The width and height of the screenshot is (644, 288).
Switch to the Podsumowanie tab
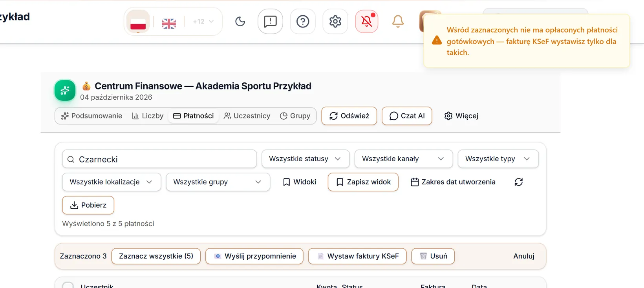point(91,116)
